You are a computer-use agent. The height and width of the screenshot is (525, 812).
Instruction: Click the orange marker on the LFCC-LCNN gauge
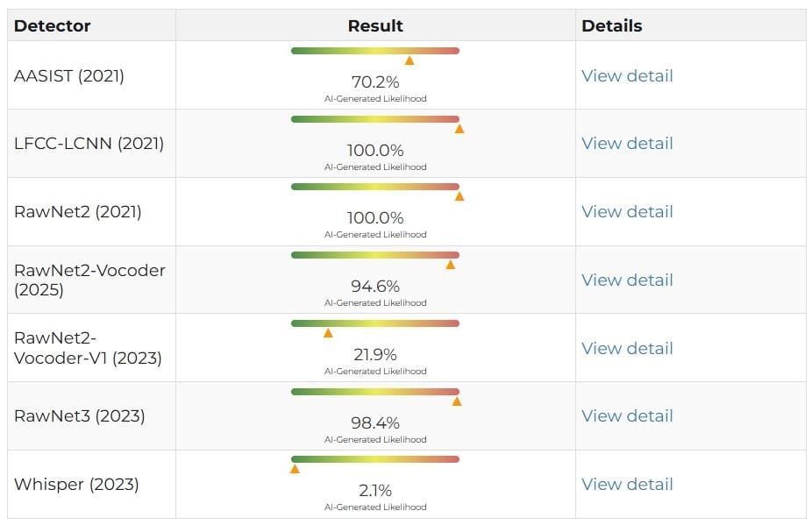[x=459, y=129]
